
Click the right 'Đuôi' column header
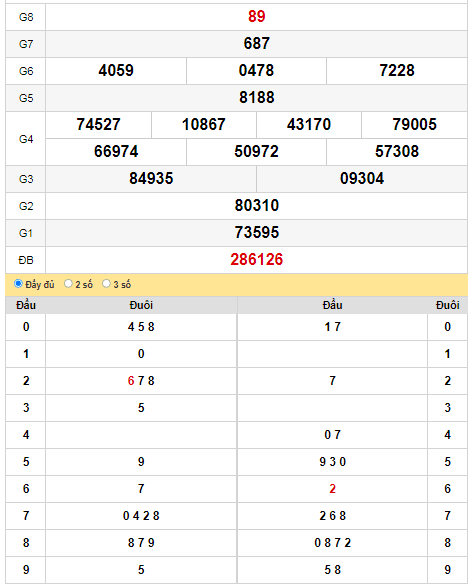pyautogui.click(x=447, y=305)
